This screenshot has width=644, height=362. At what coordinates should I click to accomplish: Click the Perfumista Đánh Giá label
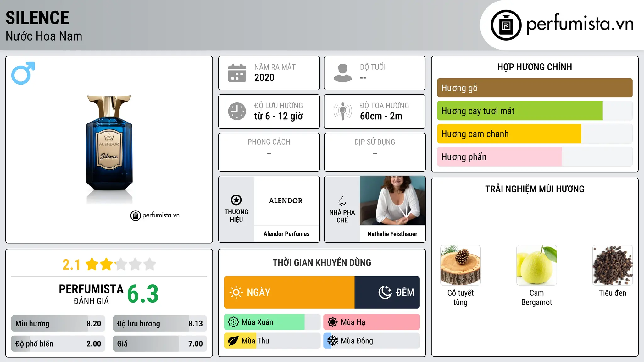pyautogui.click(x=91, y=294)
